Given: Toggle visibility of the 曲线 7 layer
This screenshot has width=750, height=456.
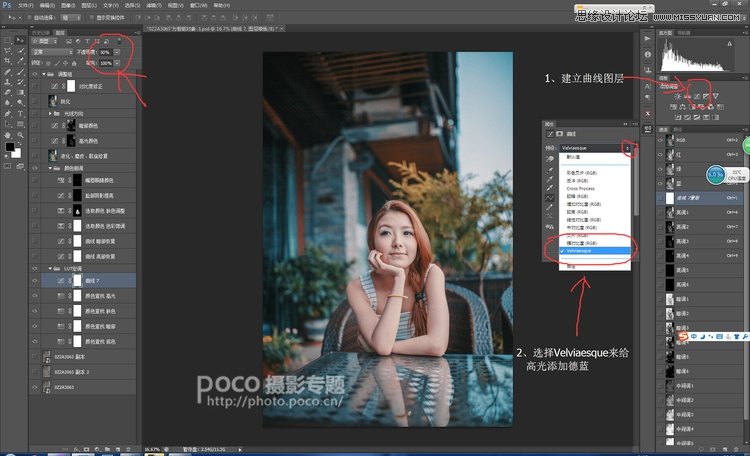Looking at the screenshot, I should click(x=34, y=281).
